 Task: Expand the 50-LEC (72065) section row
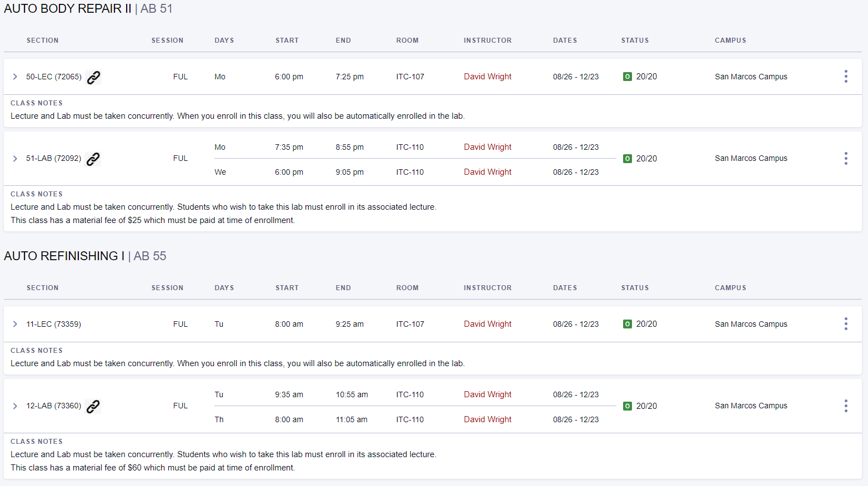point(15,77)
